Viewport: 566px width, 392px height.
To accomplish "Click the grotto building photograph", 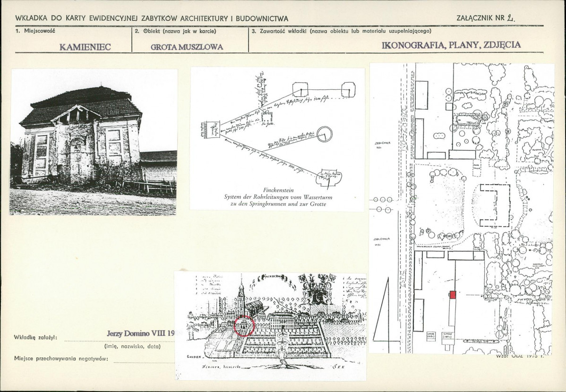I will click(94, 142).
